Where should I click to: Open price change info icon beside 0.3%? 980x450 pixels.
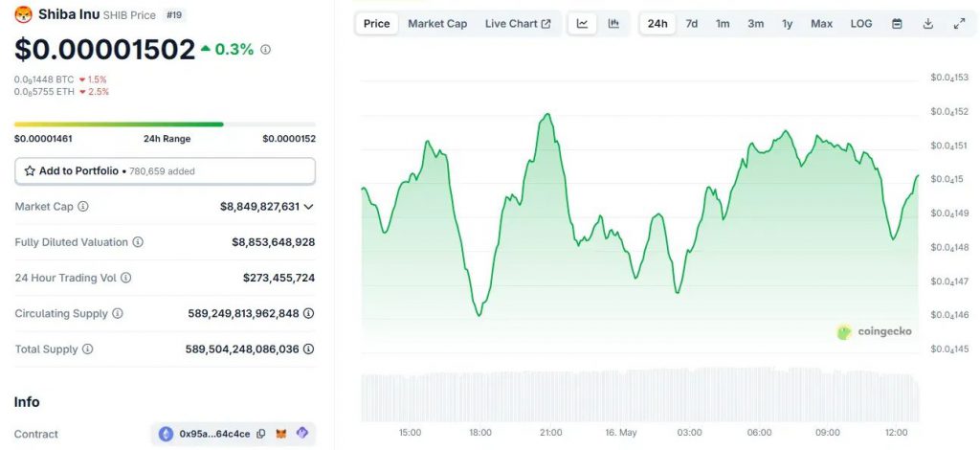(x=266, y=50)
